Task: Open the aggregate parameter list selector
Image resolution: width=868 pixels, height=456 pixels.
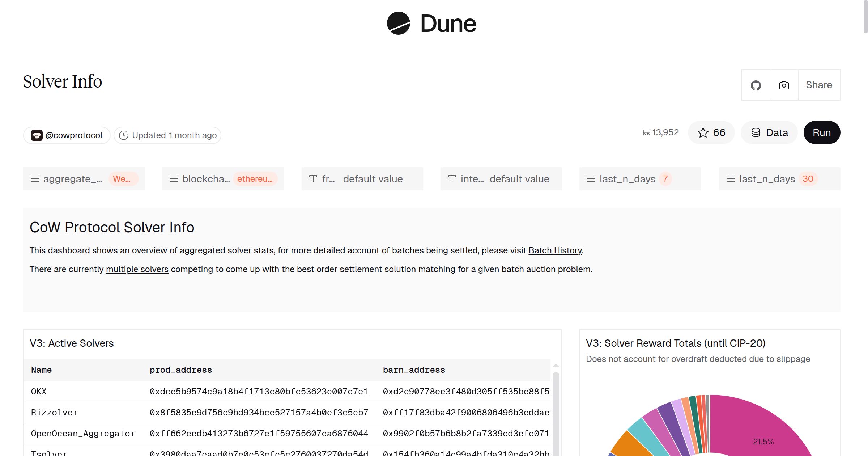Action: point(84,178)
